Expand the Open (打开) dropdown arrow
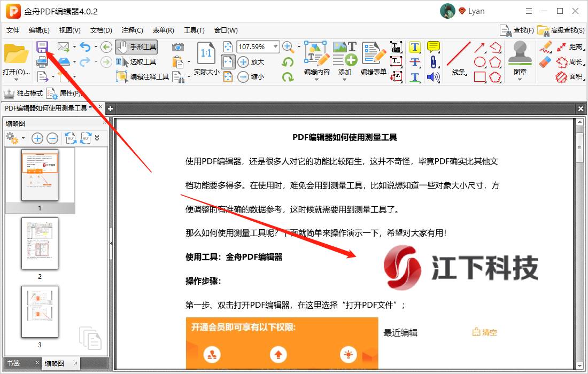The height and width of the screenshot is (374, 588). [x=16, y=80]
